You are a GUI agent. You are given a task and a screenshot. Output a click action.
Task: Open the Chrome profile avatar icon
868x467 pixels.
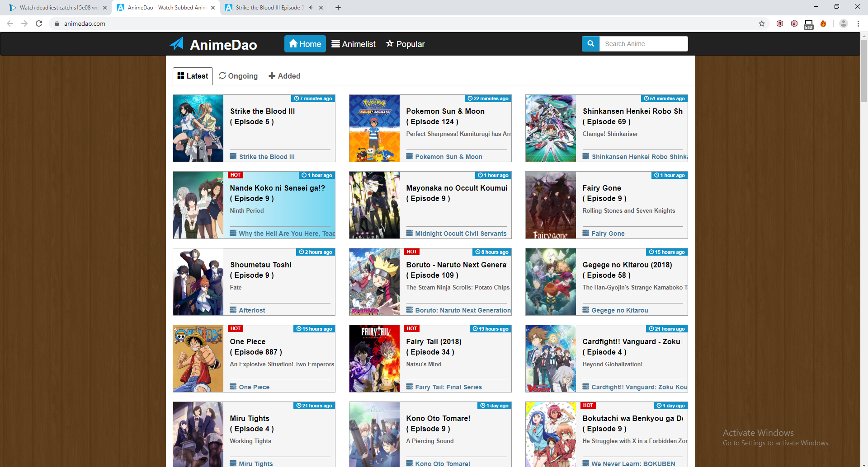click(x=844, y=23)
